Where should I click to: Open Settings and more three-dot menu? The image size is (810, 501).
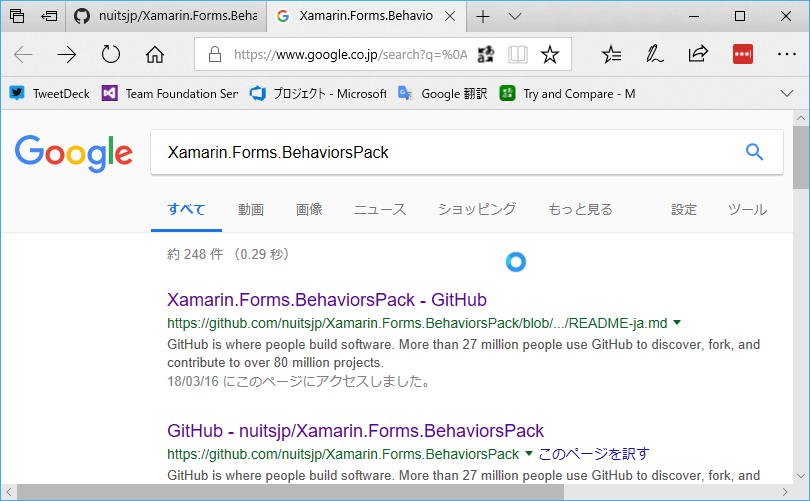786,54
